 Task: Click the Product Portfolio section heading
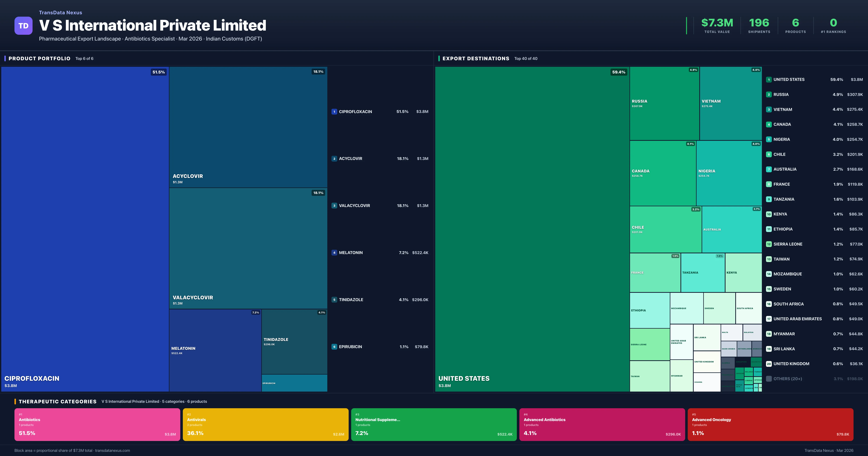click(39, 58)
